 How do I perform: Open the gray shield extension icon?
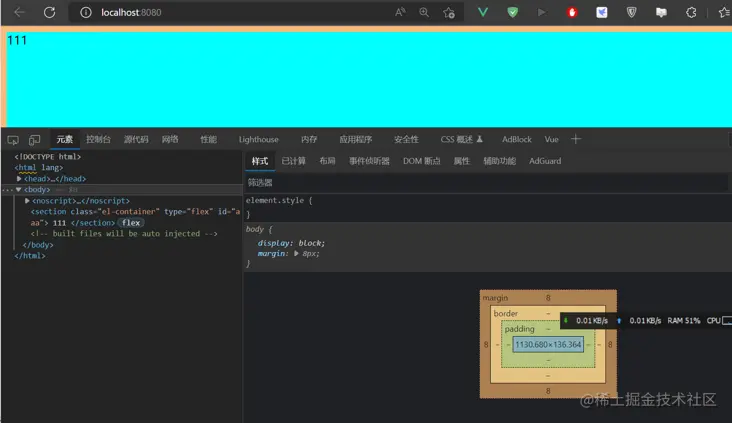[x=631, y=12]
